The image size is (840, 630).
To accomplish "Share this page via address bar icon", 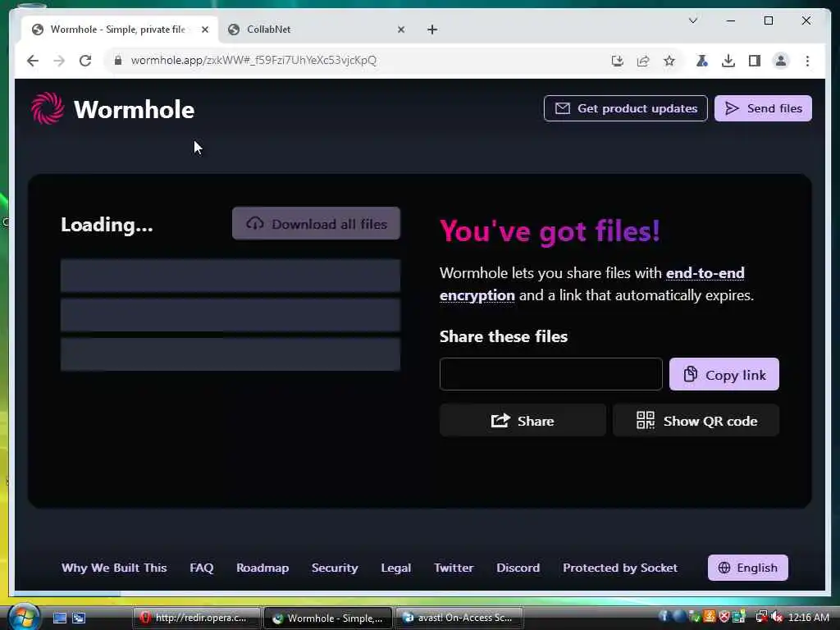I will pos(643,61).
